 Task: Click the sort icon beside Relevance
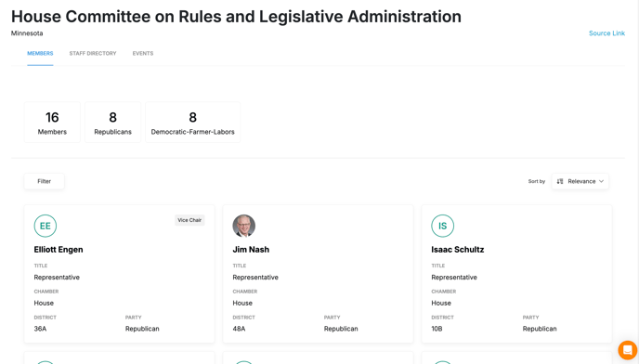pos(560,181)
